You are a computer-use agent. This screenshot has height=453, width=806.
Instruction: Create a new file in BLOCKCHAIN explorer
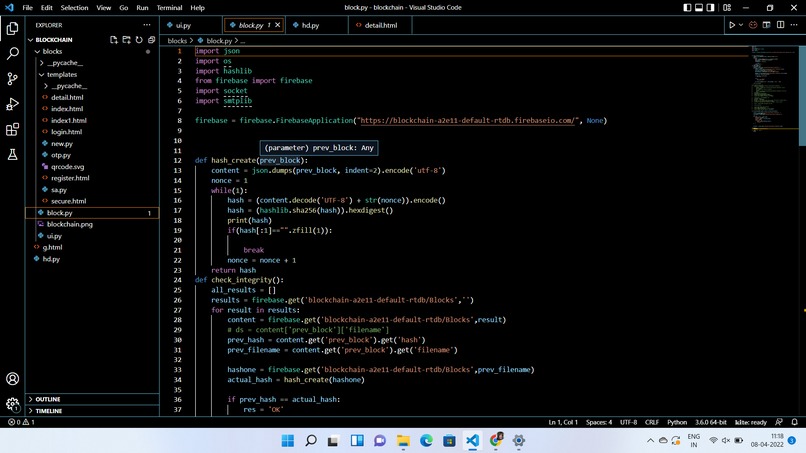pos(114,40)
